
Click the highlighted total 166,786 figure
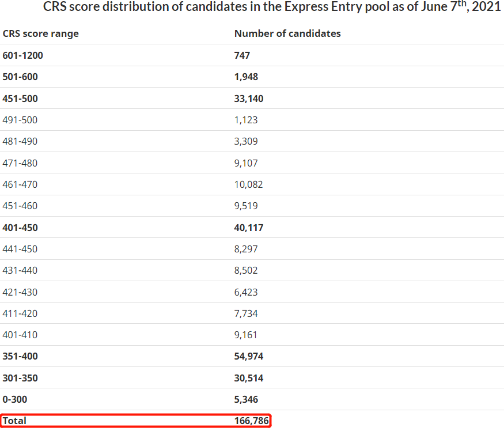[x=252, y=421]
